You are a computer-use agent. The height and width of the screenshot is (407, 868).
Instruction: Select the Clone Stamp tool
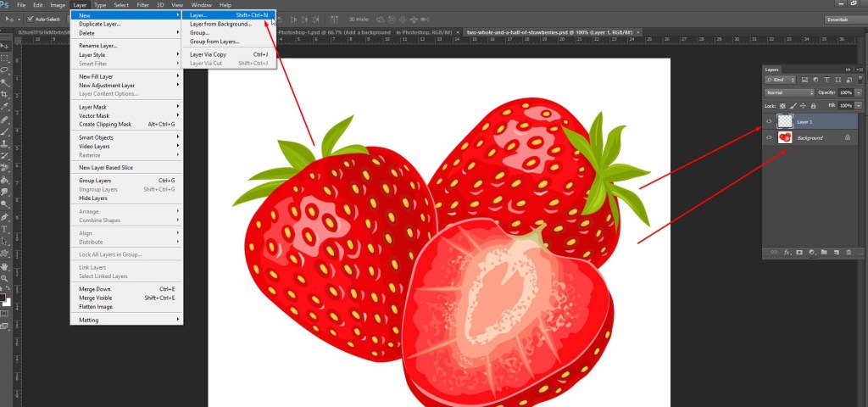[5, 142]
